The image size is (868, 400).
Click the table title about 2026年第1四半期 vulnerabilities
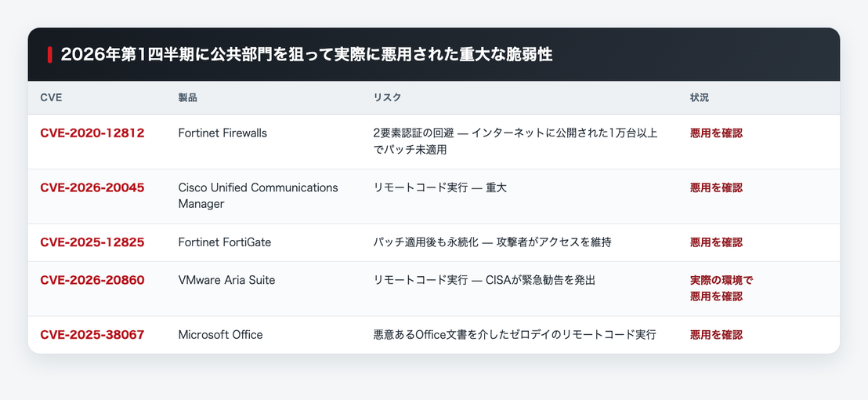[x=306, y=54]
